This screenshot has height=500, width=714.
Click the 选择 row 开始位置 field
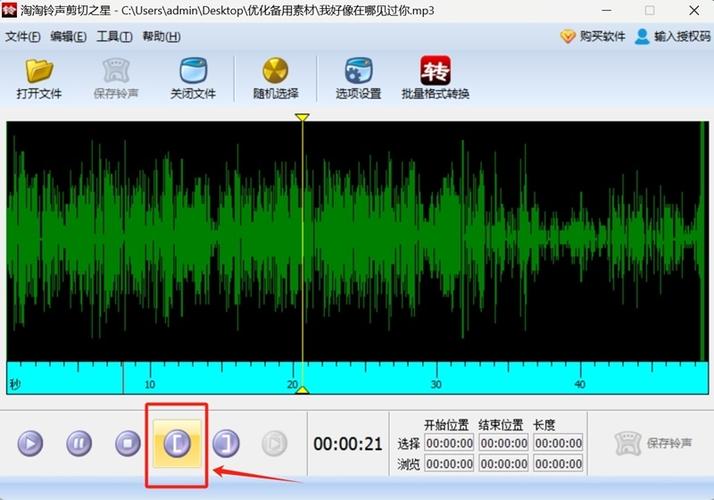[449, 443]
